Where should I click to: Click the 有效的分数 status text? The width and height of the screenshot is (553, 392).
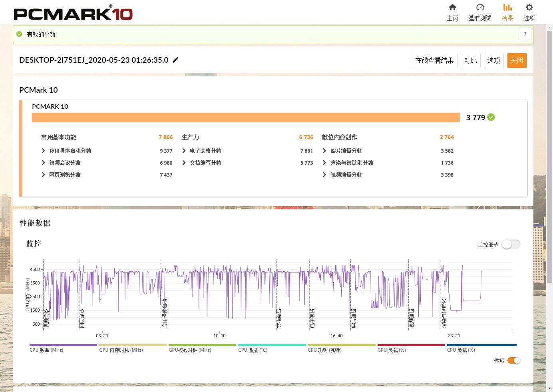[41, 34]
